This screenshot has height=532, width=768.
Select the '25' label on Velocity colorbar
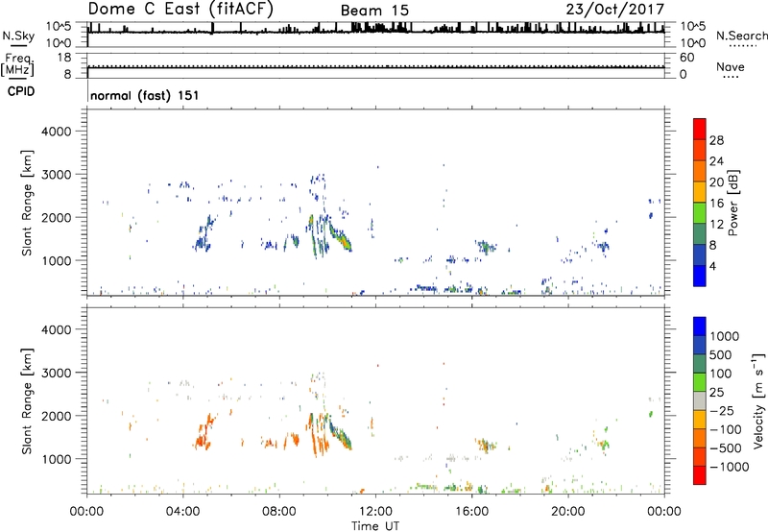[716, 393]
